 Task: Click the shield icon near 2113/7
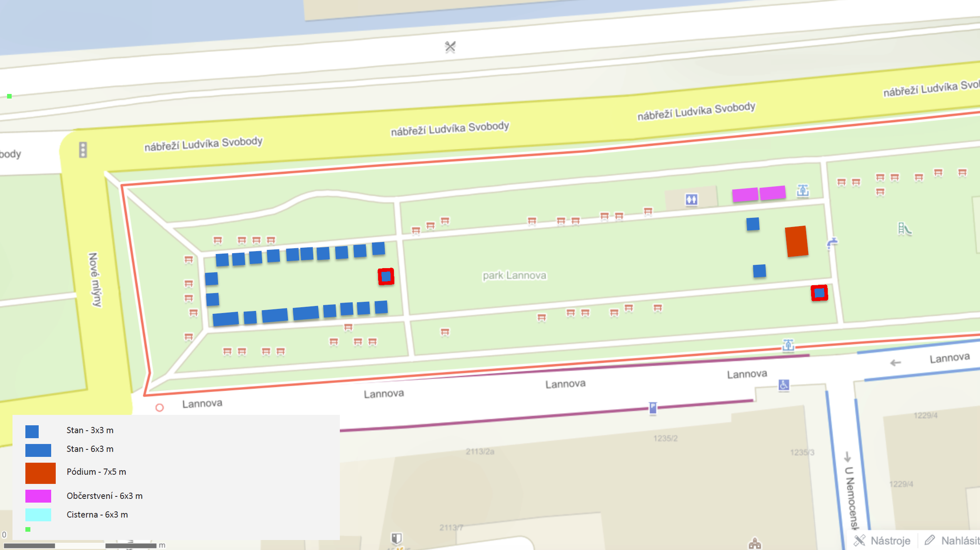point(396,538)
